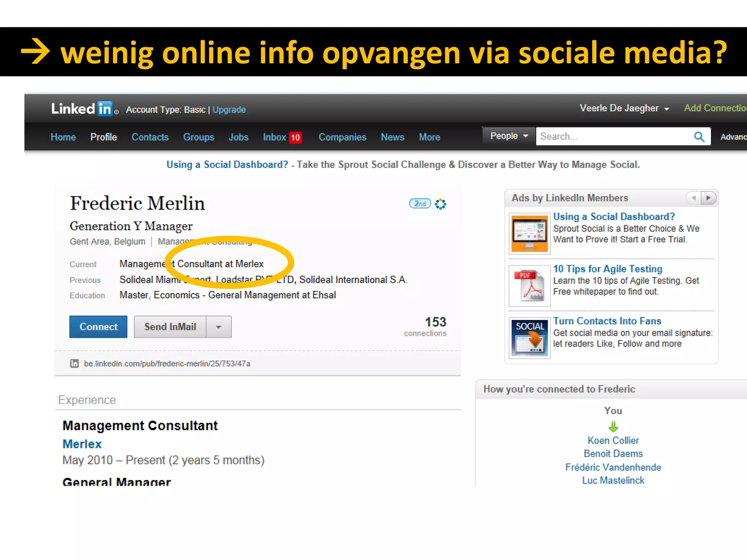This screenshot has width=747, height=560.
Task: Go to previous ad with left arrow
Action: (693, 198)
